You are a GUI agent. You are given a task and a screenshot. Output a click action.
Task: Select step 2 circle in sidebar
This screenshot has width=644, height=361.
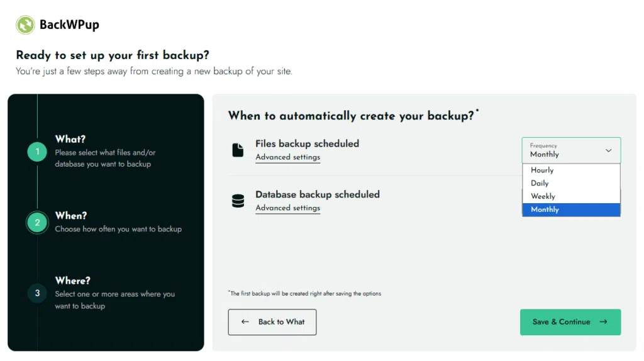(x=37, y=223)
